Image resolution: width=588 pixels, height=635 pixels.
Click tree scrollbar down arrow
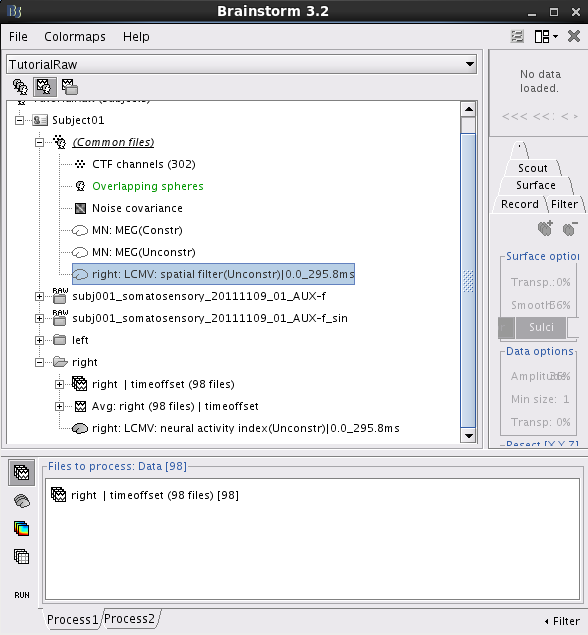point(469,436)
